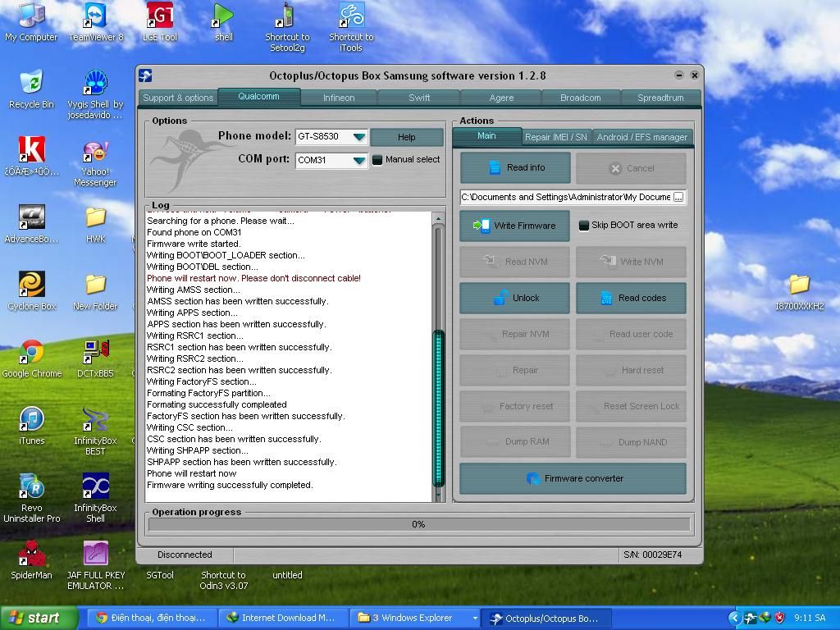Open the Windows Explorer taskbar group dropdown

[x=475, y=619]
